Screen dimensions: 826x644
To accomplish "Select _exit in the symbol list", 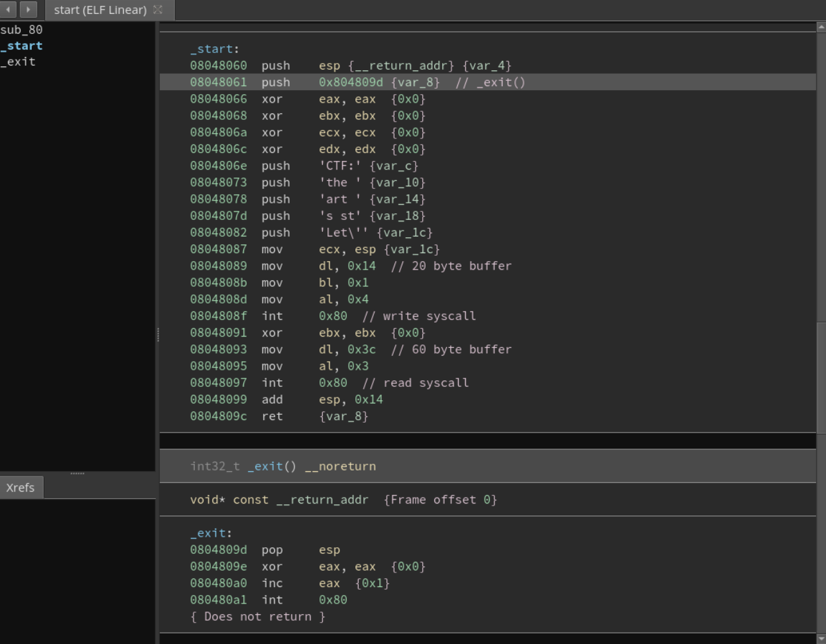I will (x=16, y=62).
